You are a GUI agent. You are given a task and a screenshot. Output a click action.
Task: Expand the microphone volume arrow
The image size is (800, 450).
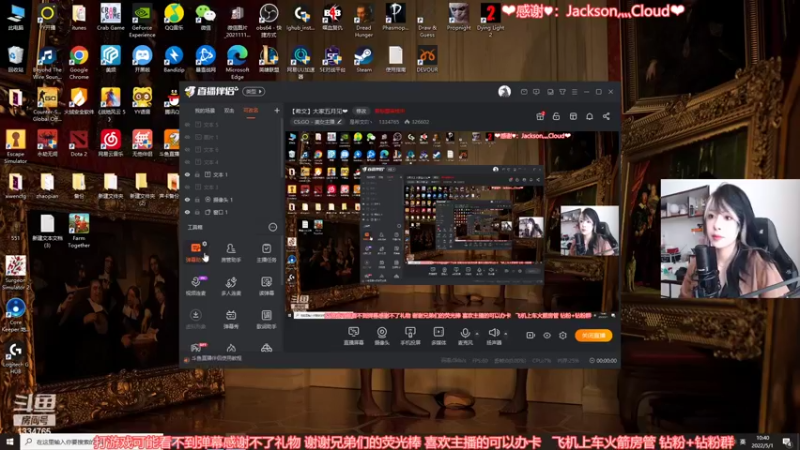coord(477,334)
